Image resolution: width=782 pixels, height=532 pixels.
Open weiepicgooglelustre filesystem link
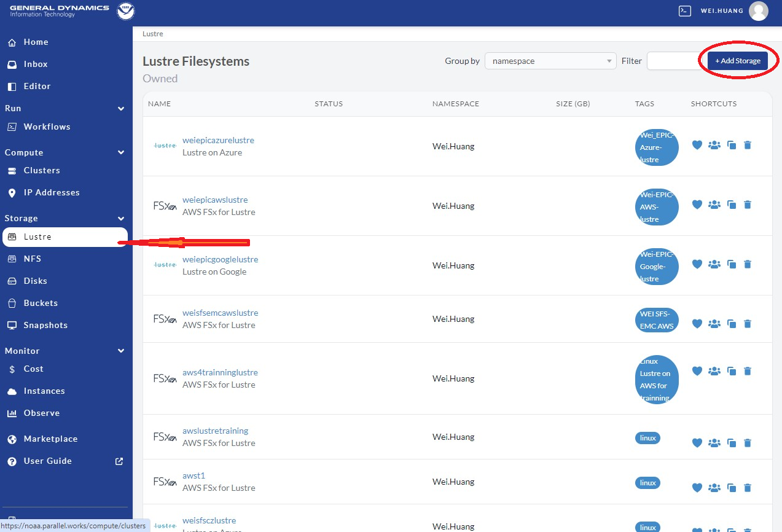pyautogui.click(x=221, y=259)
